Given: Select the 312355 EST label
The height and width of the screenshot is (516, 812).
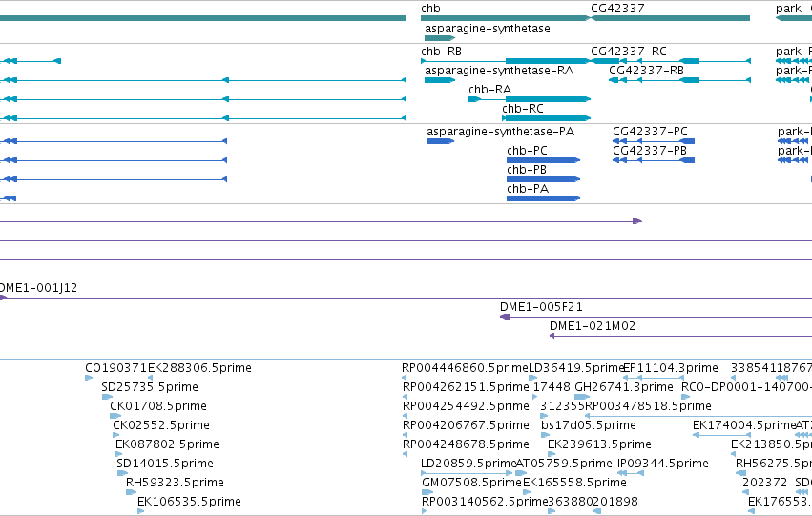Looking at the screenshot, I should (562, 406).
